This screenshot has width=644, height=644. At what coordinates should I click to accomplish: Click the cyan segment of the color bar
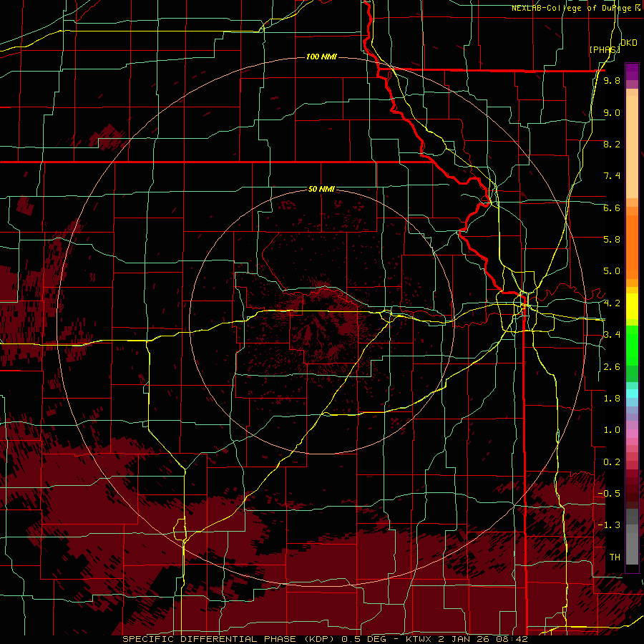632,394
